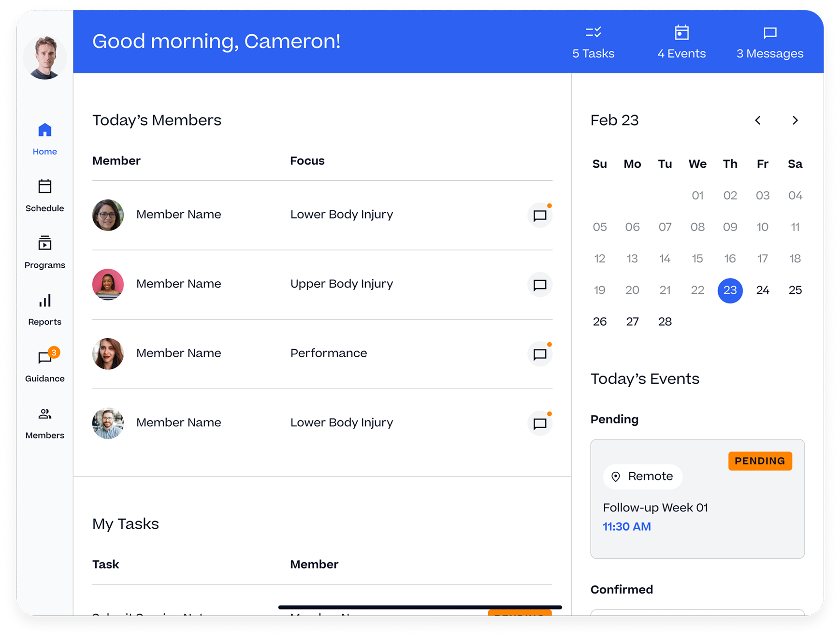Message the Performance member
This screenshot has width=840, height=638.
coord(540,354)
